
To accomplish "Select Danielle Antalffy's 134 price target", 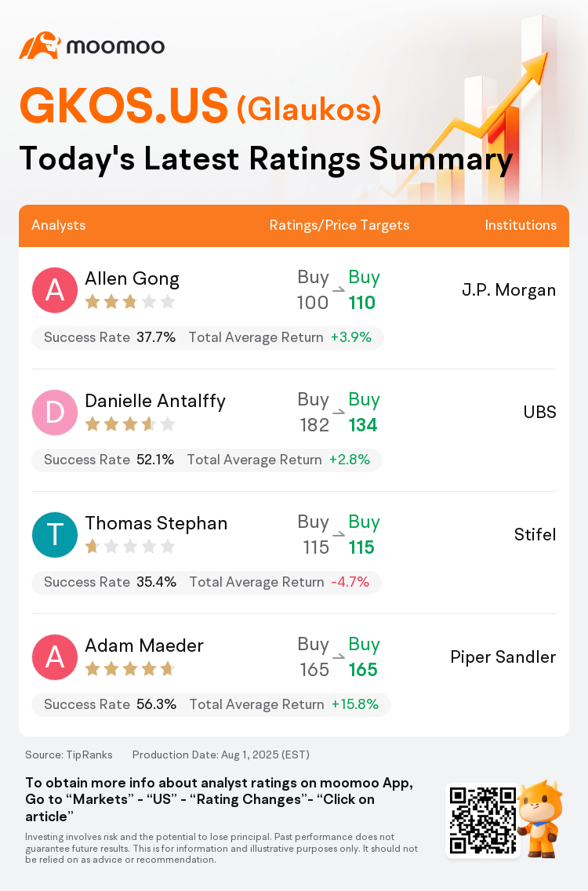I will tap(363, 425).
